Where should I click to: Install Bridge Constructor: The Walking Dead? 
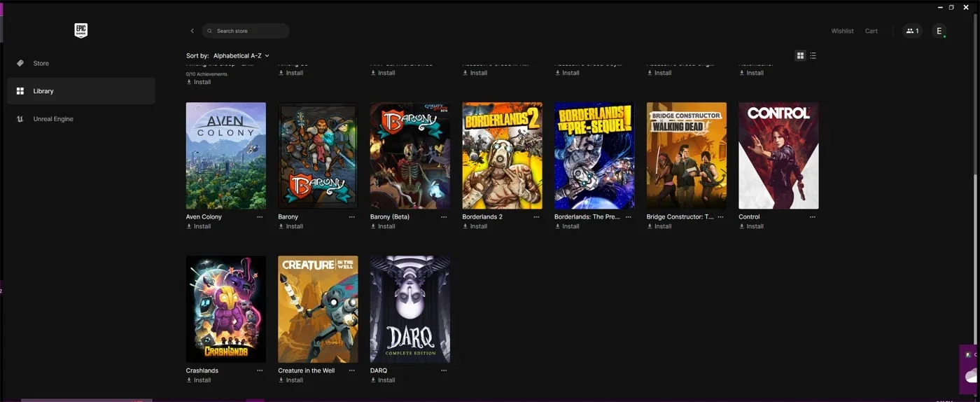coord(659,226)
